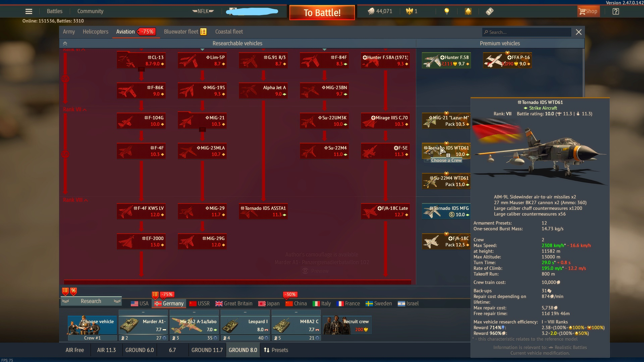
Task: Click the golden wager icon in top bar
Action: [x=468, y=11]
